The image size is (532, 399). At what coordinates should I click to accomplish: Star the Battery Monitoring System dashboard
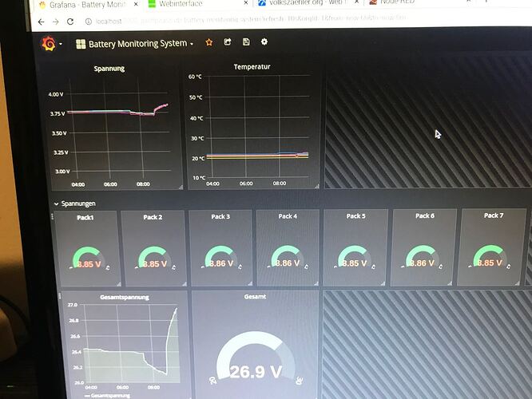(209, 42)
